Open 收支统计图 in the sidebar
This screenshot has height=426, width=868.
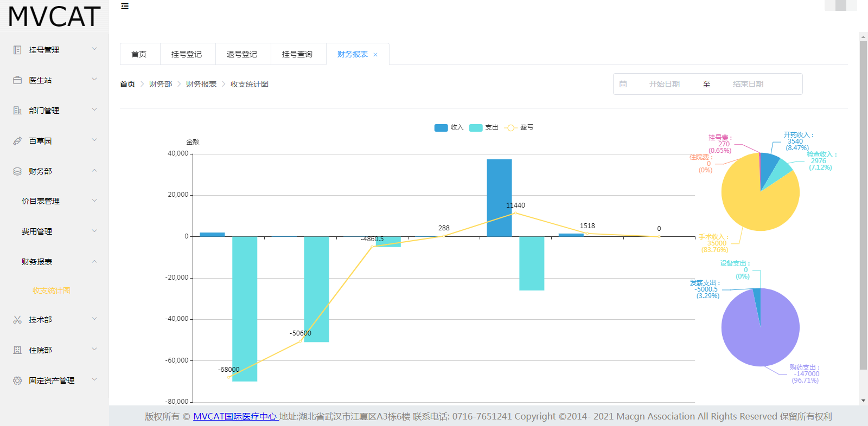(52, 291)
